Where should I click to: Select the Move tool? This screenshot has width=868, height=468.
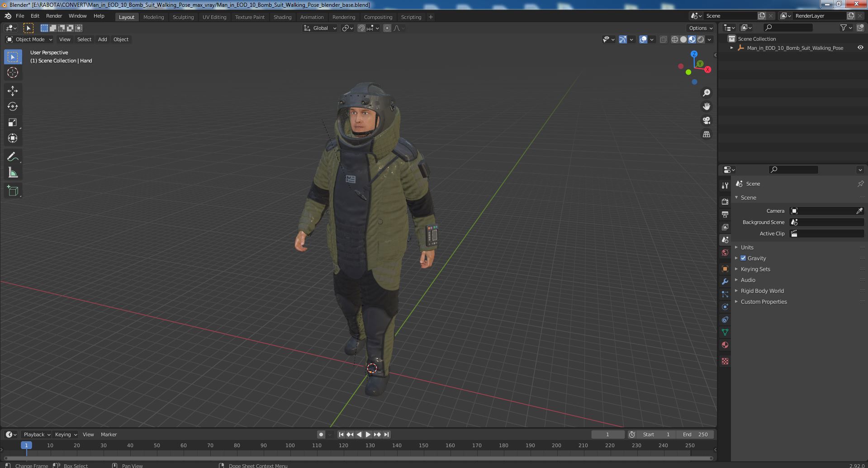(13, 91)
